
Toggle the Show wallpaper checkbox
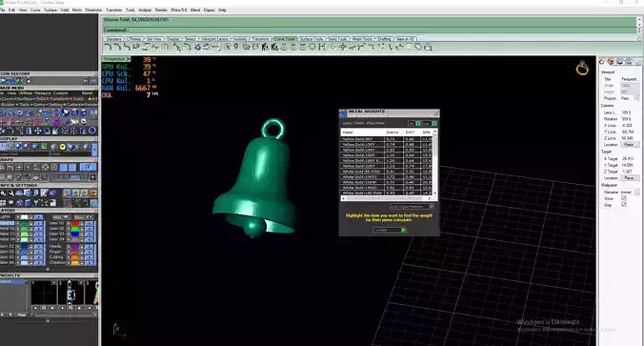(x=624, y=198)
